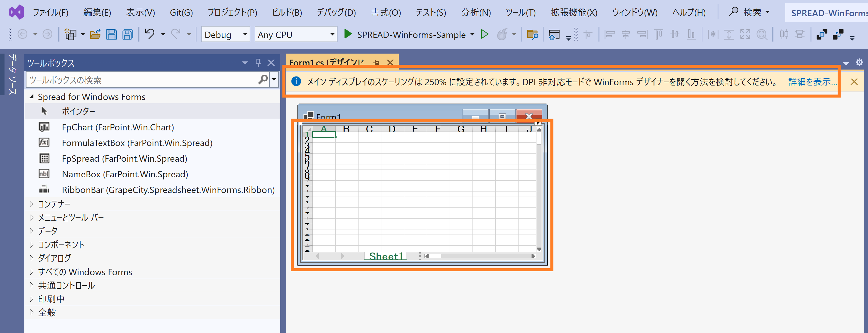Click the Open File folder icon

pos(95,34)
